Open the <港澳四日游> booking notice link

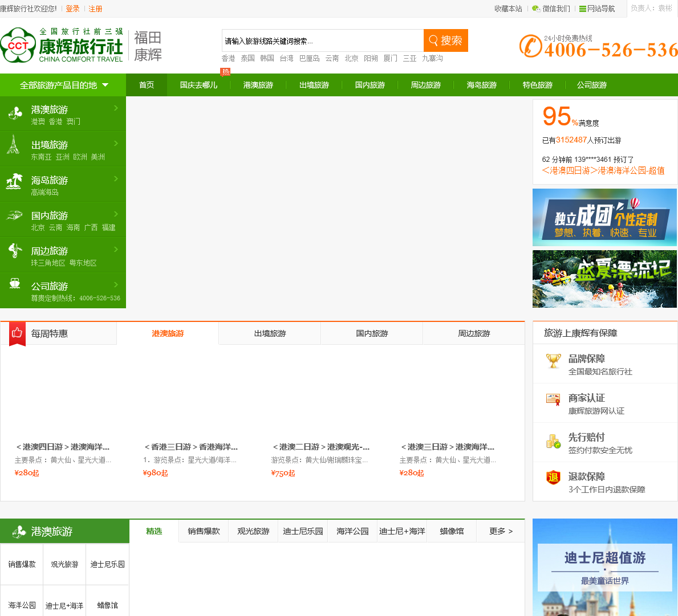603,170
